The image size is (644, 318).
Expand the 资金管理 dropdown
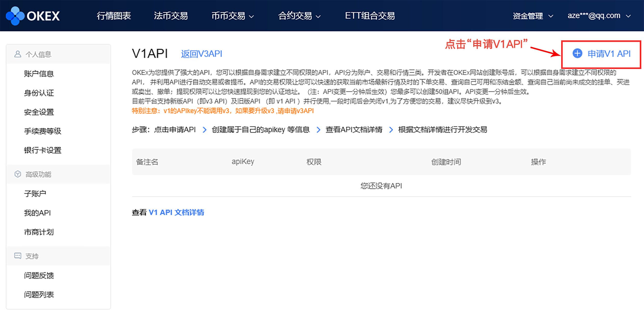(533, 16)
